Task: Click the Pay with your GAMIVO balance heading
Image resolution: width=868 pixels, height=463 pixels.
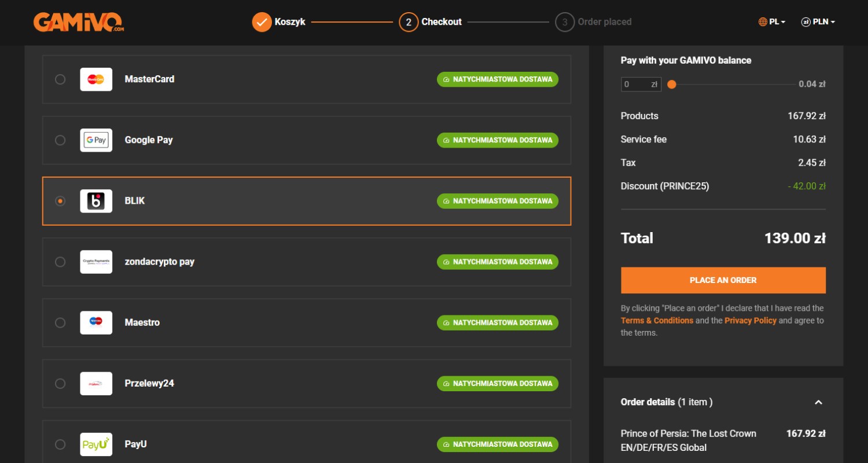Action: [x=686, y=60]
